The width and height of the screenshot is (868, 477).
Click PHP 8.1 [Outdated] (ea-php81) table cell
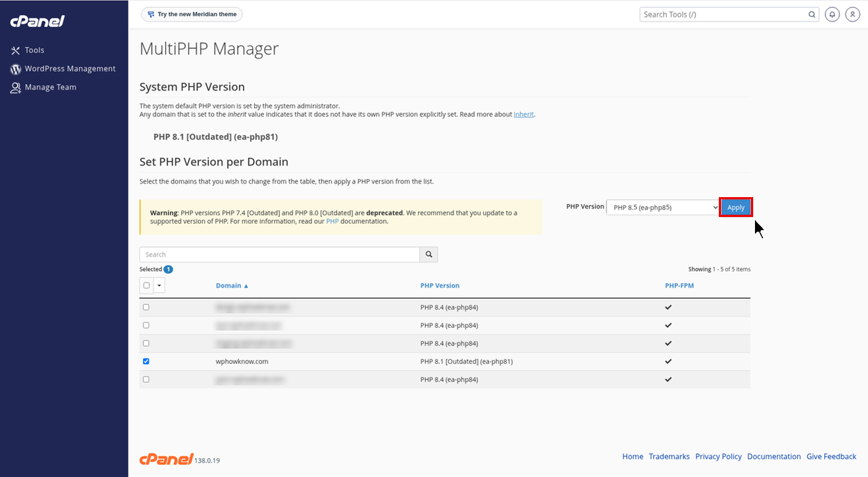coord(467,362)
